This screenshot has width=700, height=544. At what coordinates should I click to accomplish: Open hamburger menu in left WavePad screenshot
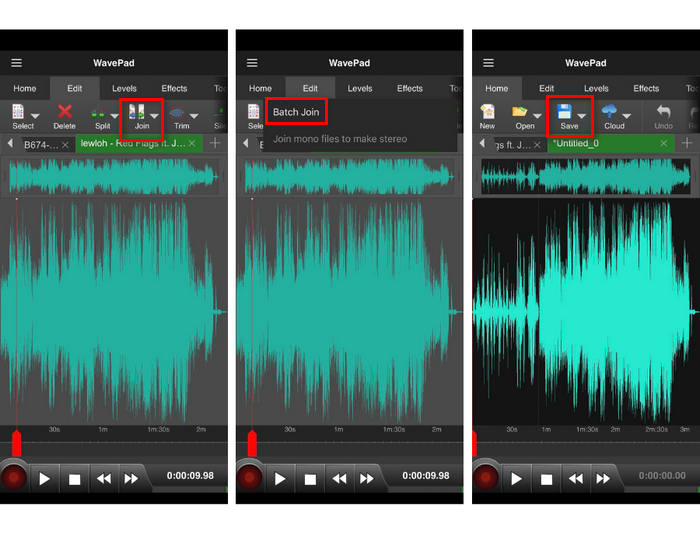pyautogui.click(x=17, y=63)
